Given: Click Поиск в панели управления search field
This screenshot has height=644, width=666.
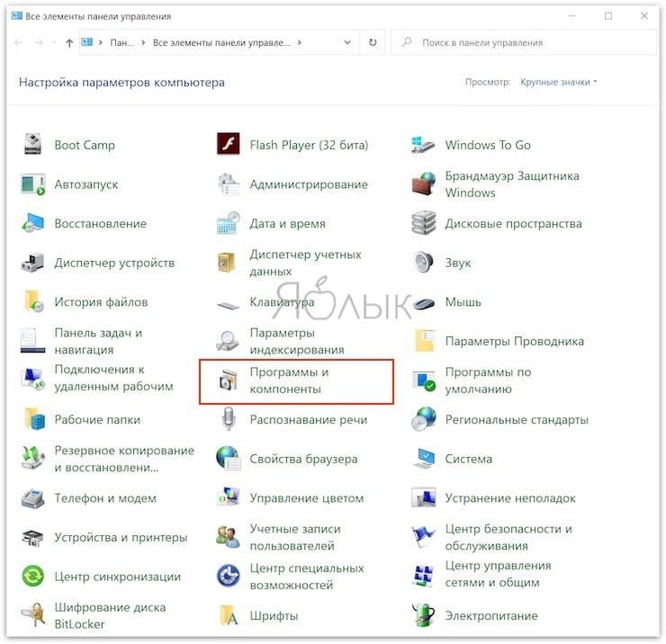Looking at the screenshot, I should 524,42.
